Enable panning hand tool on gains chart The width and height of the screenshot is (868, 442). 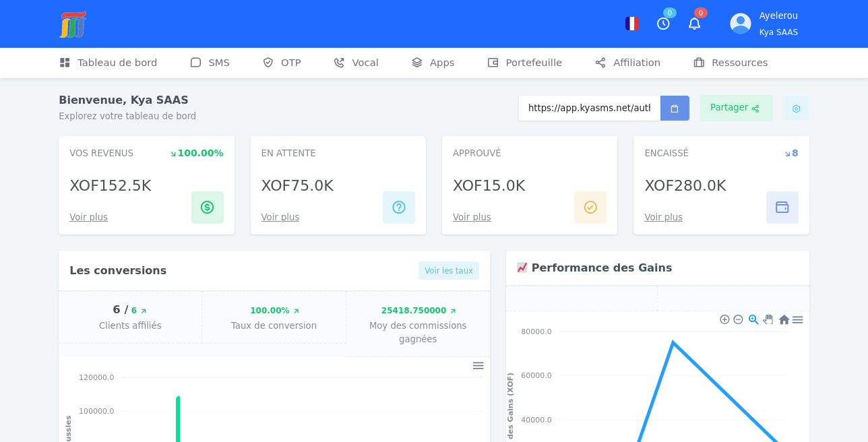768,319
